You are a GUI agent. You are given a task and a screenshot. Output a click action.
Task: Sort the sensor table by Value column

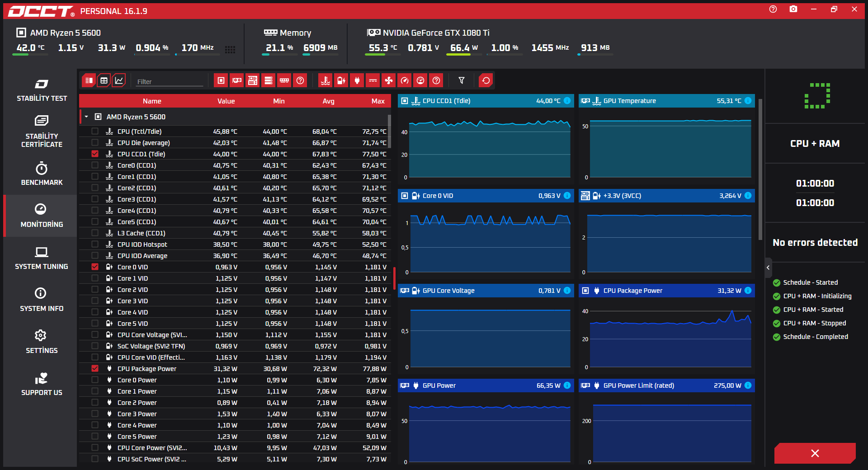[226, 101]
